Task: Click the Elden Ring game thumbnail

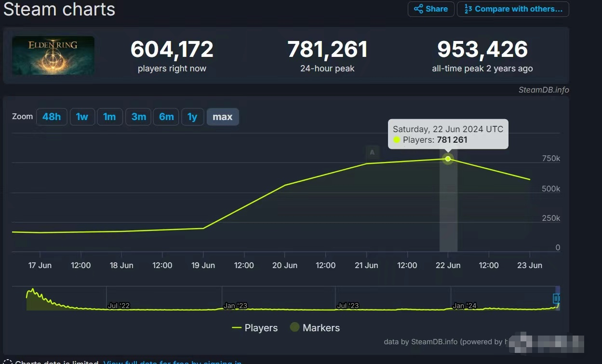Action: point(54,55)
